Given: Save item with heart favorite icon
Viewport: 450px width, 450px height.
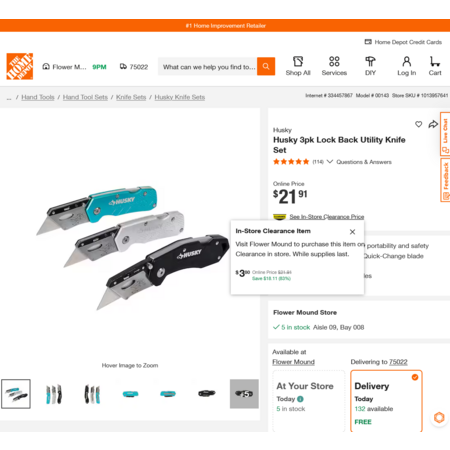Looking at the screenshot, I should [418, 124].
